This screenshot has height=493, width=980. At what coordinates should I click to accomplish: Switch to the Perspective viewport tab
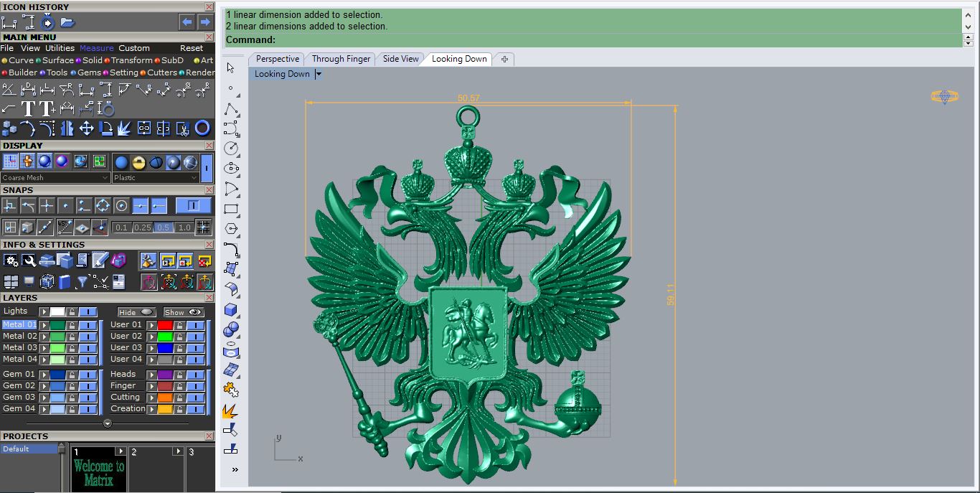[278, 59]
